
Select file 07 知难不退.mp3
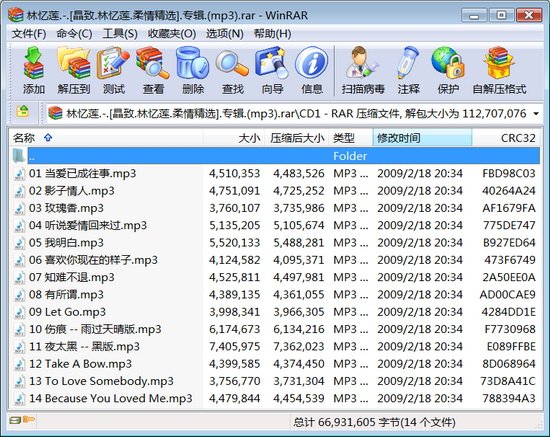pos(275,277)
